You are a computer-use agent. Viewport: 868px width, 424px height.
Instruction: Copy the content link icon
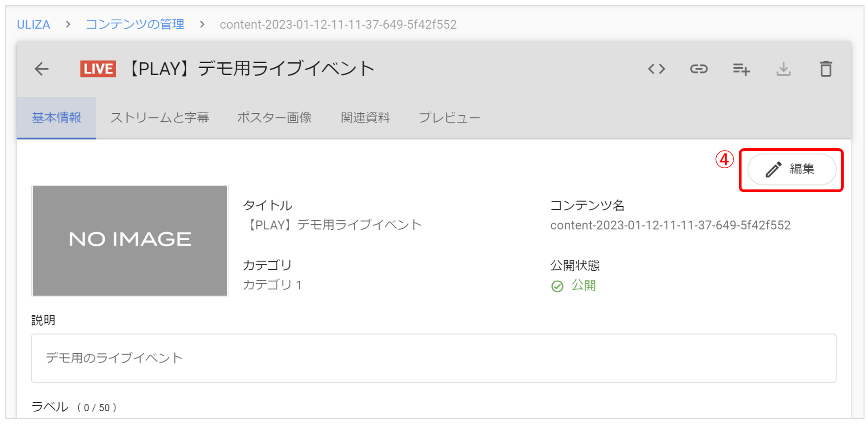coord(699,69)
